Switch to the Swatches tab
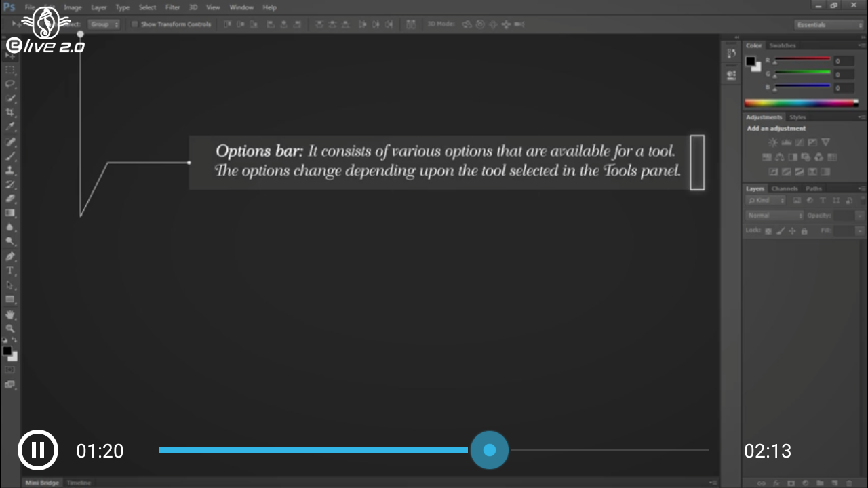 (x=782, y=45)
